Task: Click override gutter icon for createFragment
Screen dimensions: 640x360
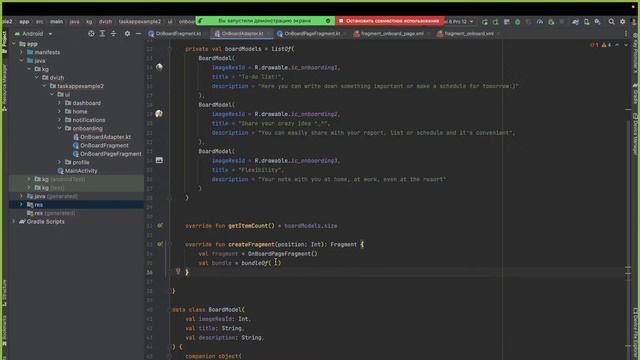Action: tap(160, 244)
